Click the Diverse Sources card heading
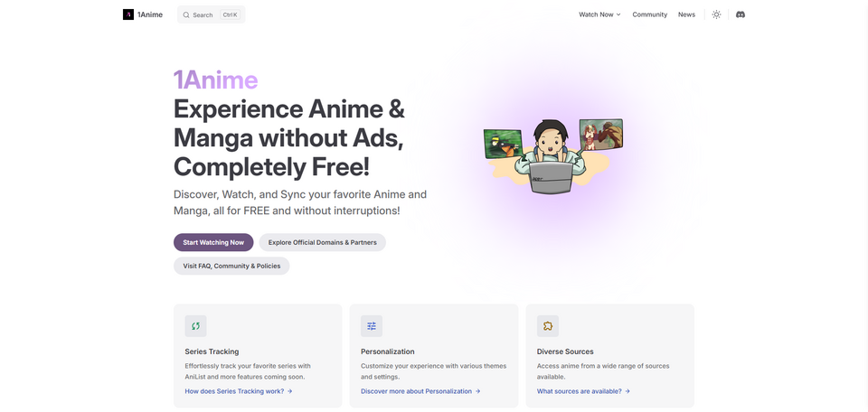The width and height of the screenshot is (868, 412). click(x=565, y=351)
